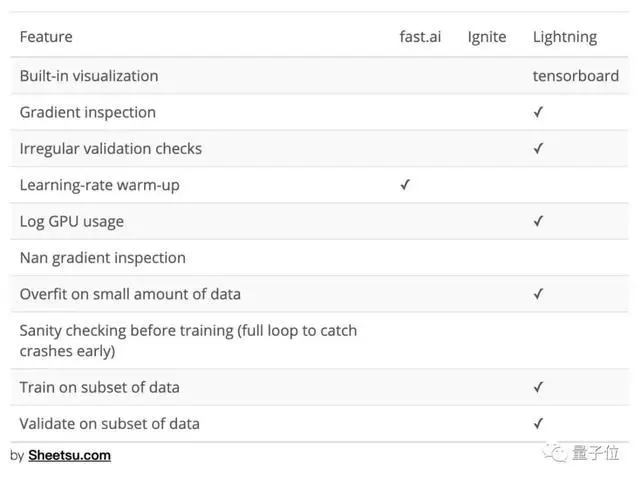Click the Train on subset checkmark
Image resolution: width=640 pixels, height=481 pixels.
coord(538,387)
